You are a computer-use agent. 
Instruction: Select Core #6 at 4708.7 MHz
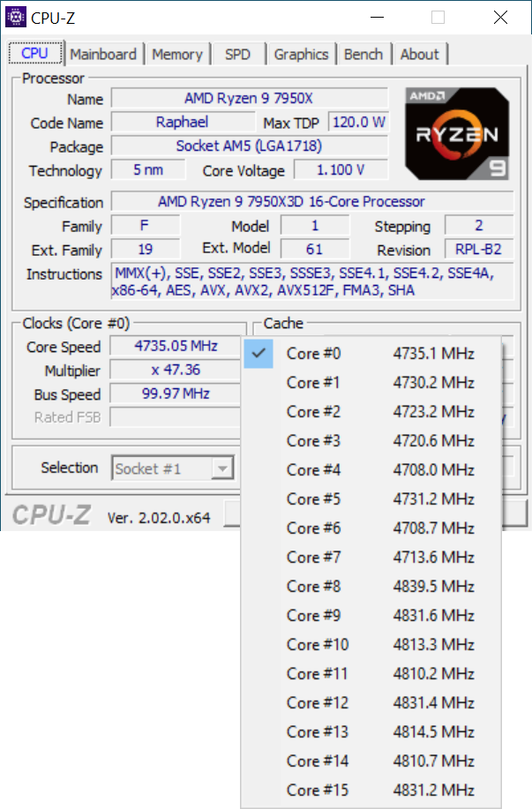371,528
